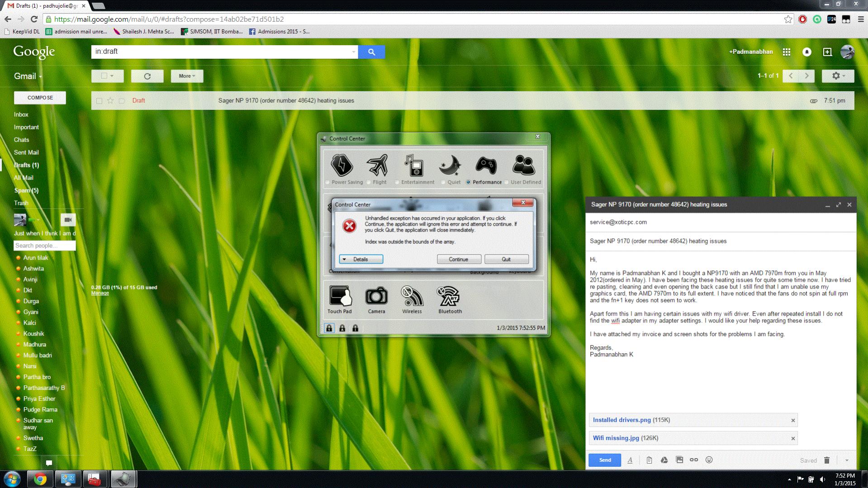Open Google notifications bell icon
Viewport: 868px width, 488px height.
[x=807, y=52]
